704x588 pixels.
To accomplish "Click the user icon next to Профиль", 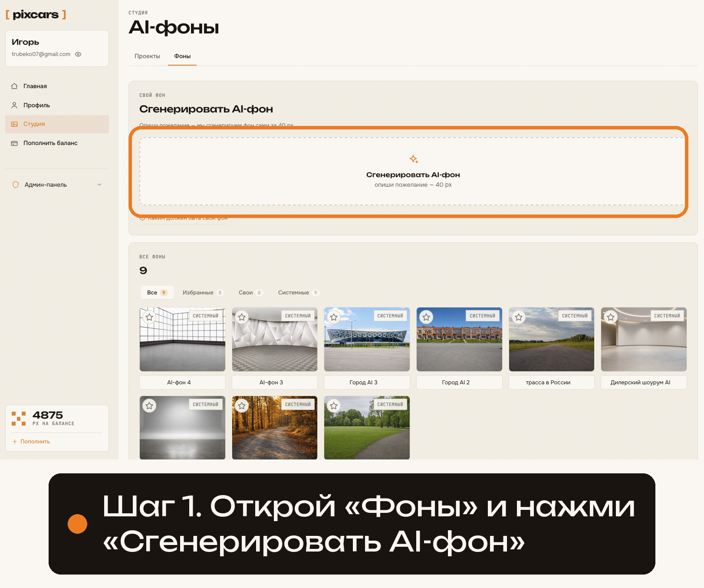I will 14,105.
